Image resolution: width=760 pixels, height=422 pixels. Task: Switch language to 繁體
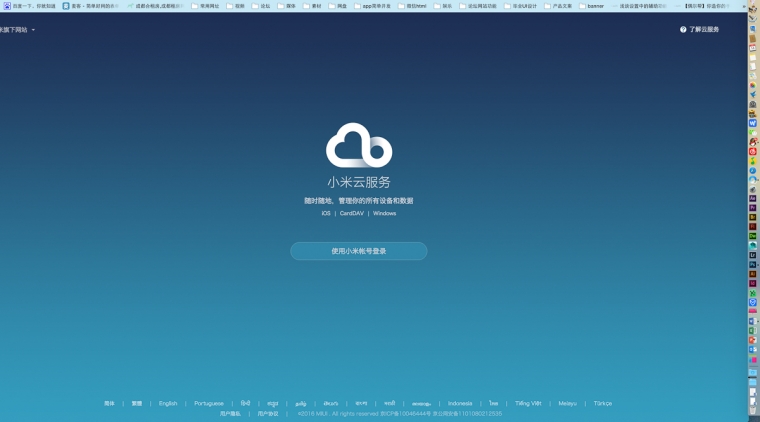click(x=137, y=403)
